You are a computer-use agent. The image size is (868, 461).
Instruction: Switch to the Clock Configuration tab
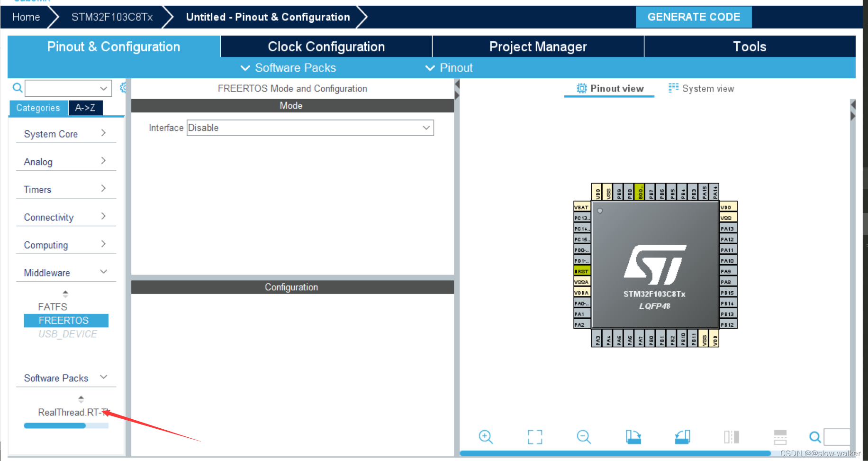pos(326,46)
